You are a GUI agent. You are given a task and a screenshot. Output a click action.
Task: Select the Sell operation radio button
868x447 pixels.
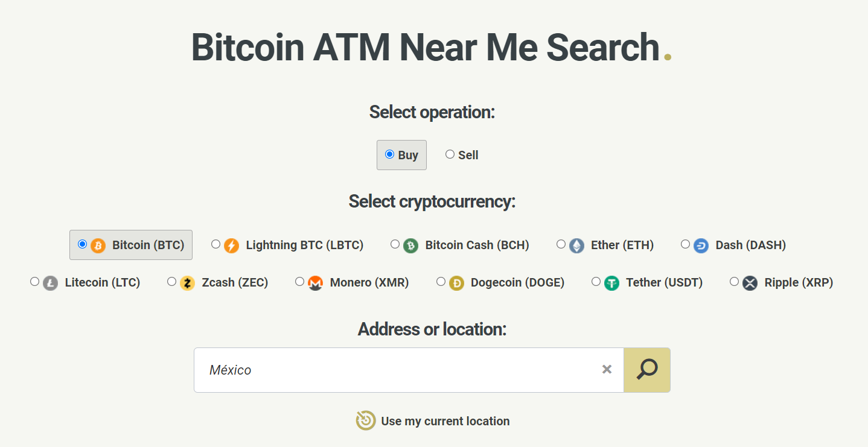(450, 154)
